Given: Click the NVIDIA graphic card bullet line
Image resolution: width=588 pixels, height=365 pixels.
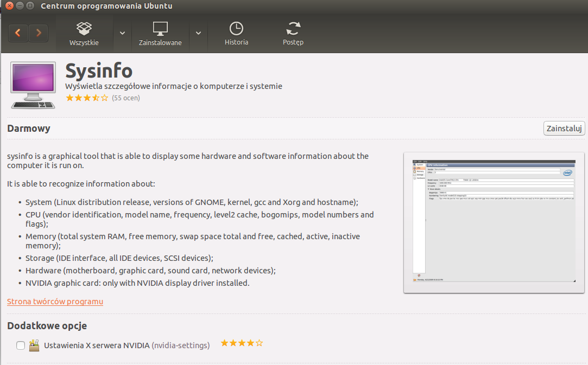Looking at the screenshot, I should tap(137, 283).
